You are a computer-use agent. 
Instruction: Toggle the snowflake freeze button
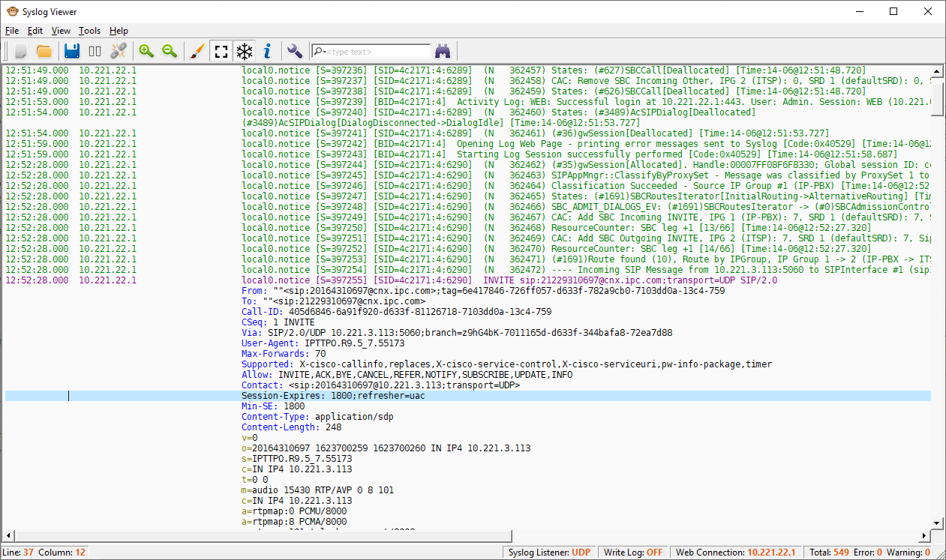244,51
